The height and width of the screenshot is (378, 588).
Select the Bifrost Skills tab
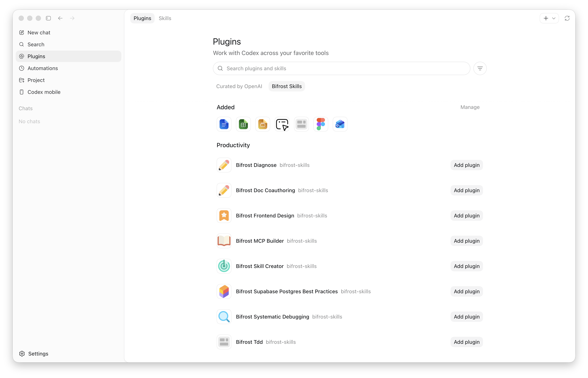pyautogui.click(x=287, y=86)
